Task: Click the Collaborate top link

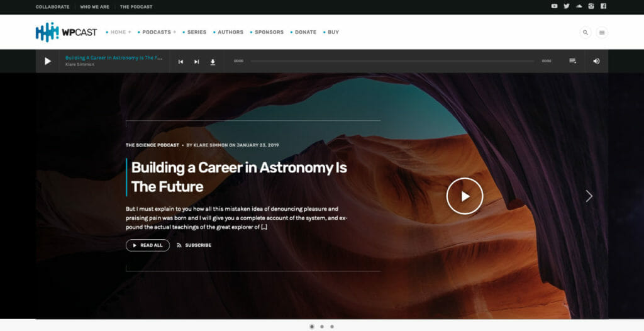Action: click(53, 7)
